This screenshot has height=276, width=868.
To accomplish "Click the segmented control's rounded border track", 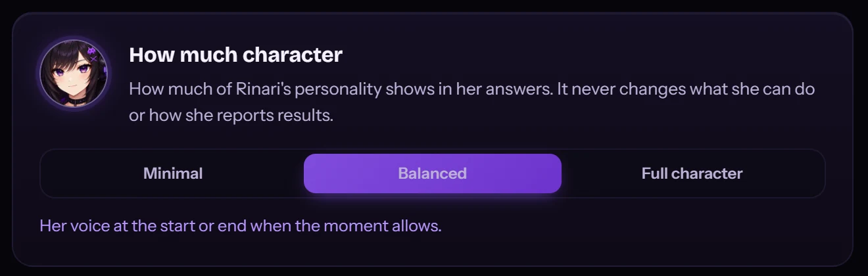I will 433,150.
